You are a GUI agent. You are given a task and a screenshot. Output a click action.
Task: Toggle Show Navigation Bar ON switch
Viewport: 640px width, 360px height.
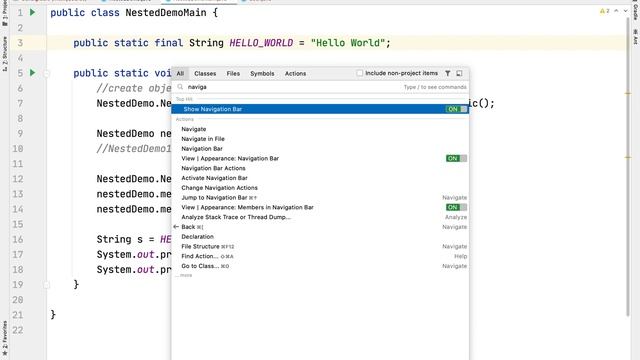pyautogui.click(x=456, y=109)
